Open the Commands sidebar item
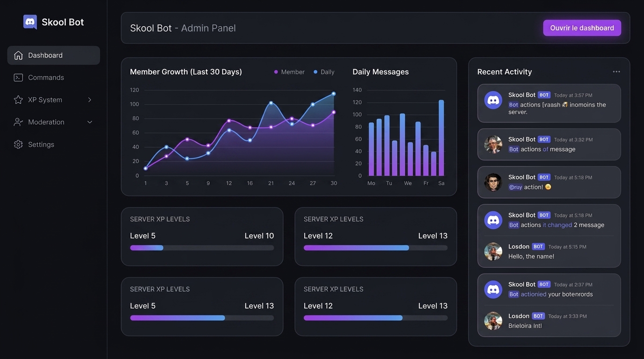This screenshot has width=644, height=359. click(x=53, y=78)
